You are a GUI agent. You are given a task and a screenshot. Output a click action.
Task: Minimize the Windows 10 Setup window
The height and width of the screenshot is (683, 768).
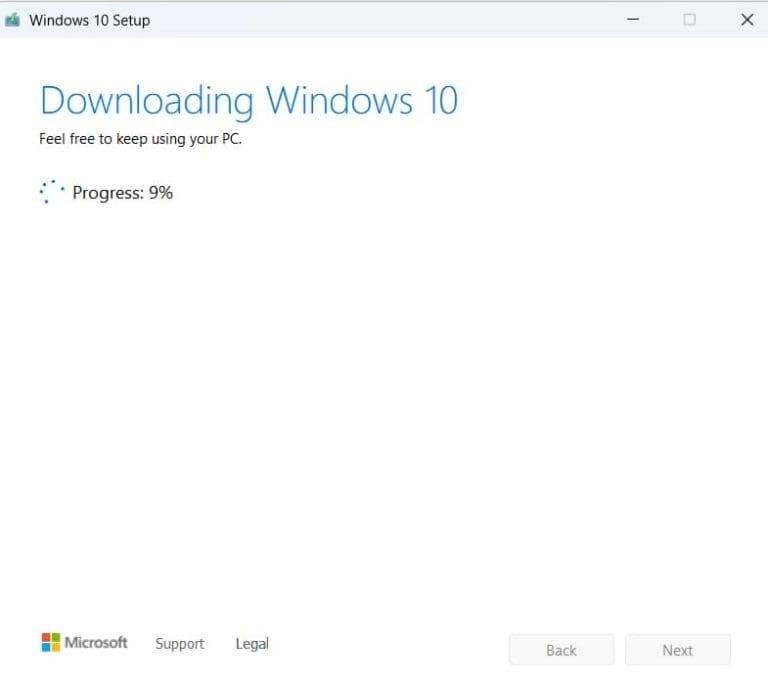(633, 20)
